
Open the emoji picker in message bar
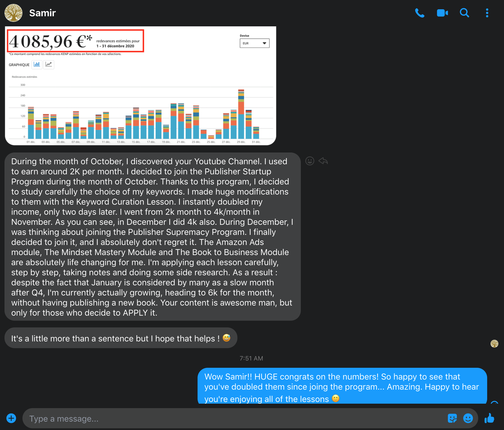pyautogui.click(x=468, y=418)
